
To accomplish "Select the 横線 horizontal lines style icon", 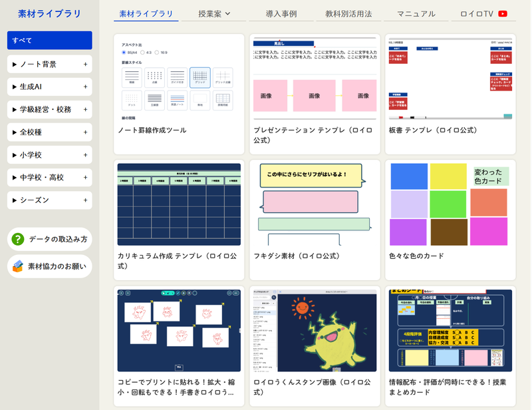I will point(132,76).
